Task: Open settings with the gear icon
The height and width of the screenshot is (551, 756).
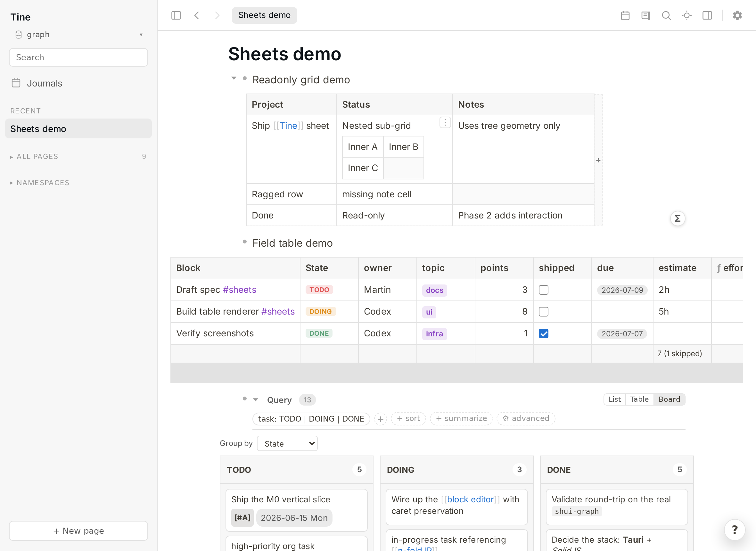Action: click(x=737, y=15)
